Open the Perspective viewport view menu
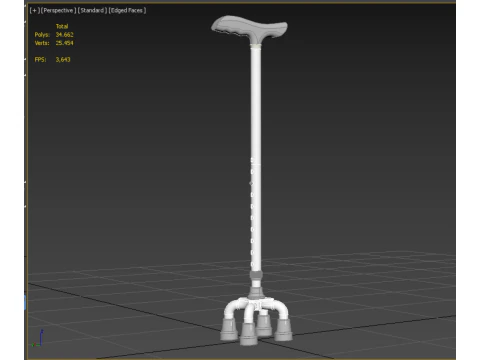The image size is (480, 360). (58, 10)
